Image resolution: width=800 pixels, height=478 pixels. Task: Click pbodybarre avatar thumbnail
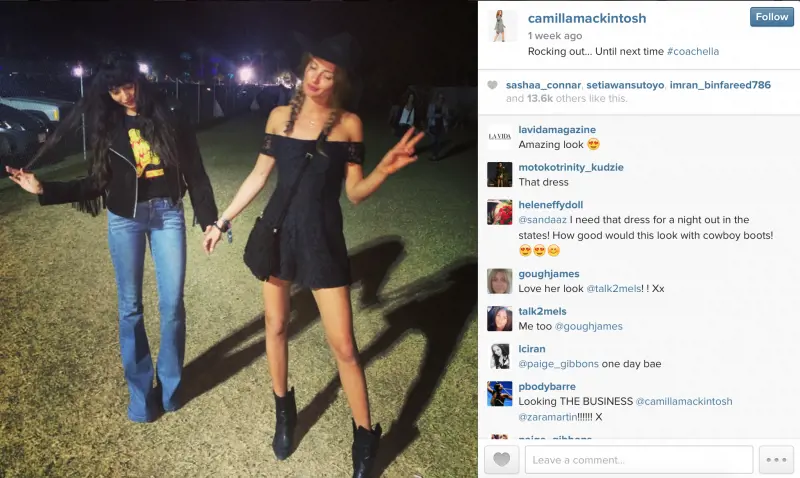coord(499,394)
